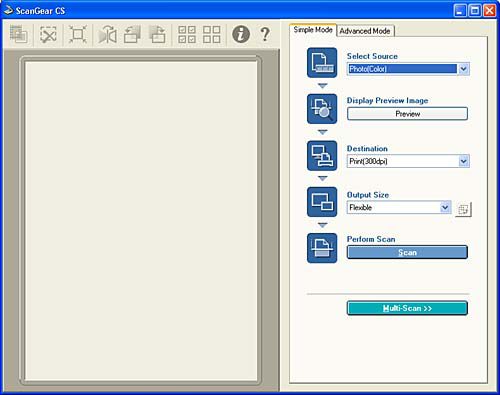The image size is (500, 395).
Task: Close the ScanGear CS window
Action: (489, 11)
